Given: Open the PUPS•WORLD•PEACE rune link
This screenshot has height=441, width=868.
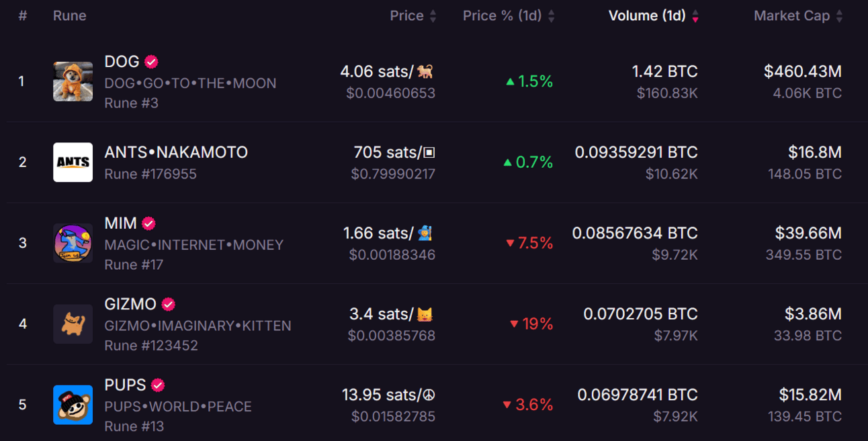Looking at the screenshot, I should click(x=178, y=407).
